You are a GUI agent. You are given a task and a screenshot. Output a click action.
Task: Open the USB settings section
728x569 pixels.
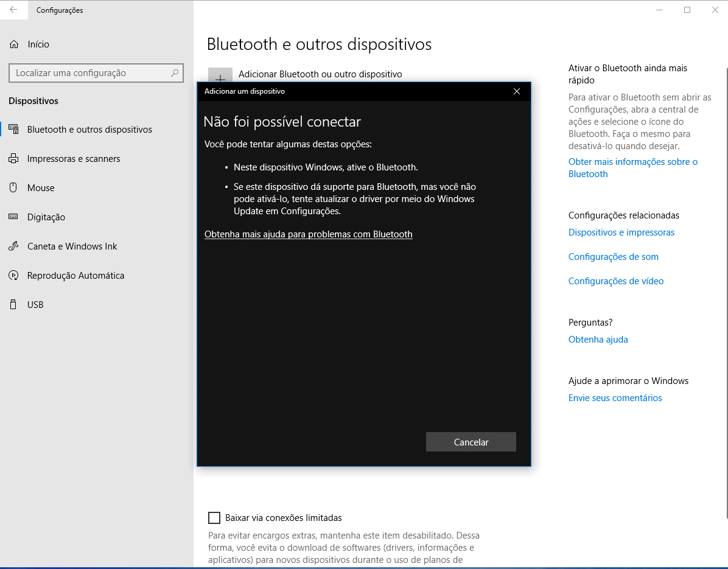click(x=35, y=304)
